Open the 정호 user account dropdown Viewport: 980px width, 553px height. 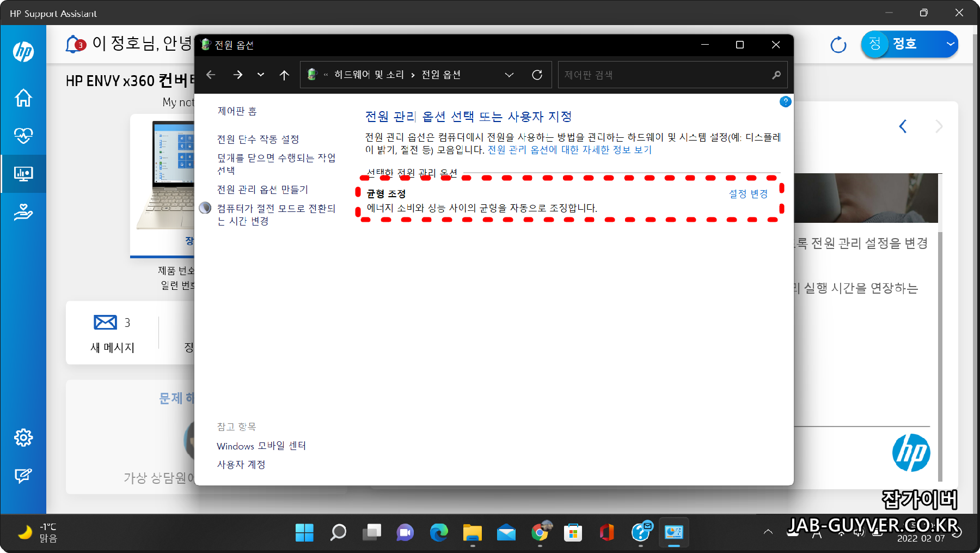coord(910,44)
